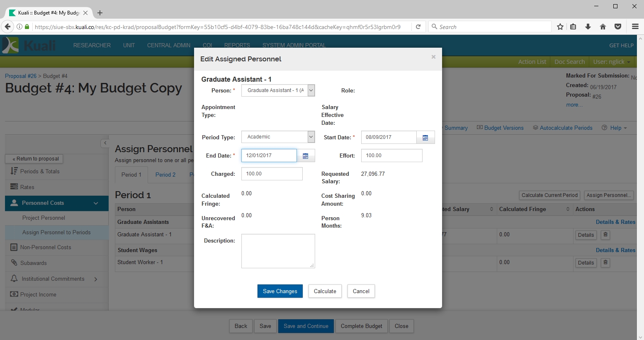The height and width of the screenshot is (340, 644).
Task: Open the Start Date calendar picker
Action: pyautogui.click(x=425, y=138)
